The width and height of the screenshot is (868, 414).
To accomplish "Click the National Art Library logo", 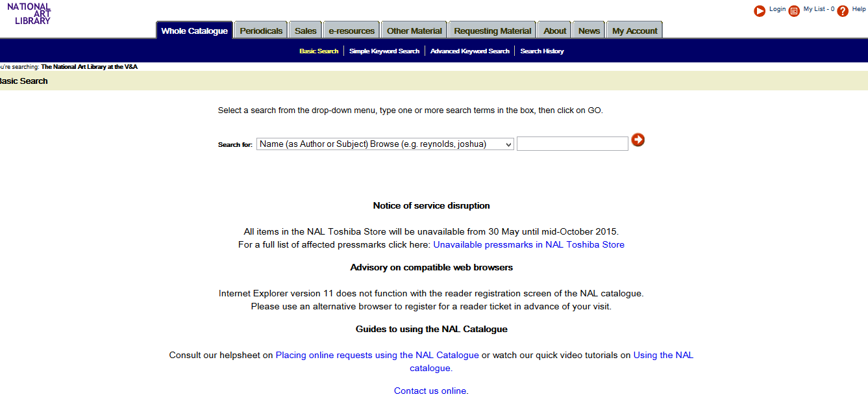I will coord(29,14).
